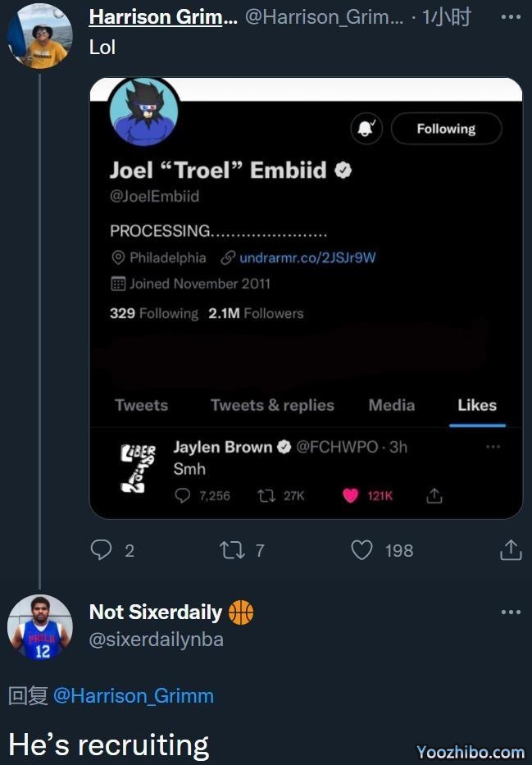Switch to the Tweets tab

(x=141, y=405)
